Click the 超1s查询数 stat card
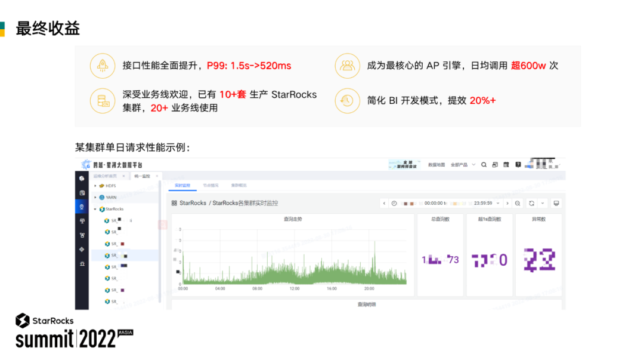Image resolution: width=644 pixels, height=363 pixels. [489, 254]
